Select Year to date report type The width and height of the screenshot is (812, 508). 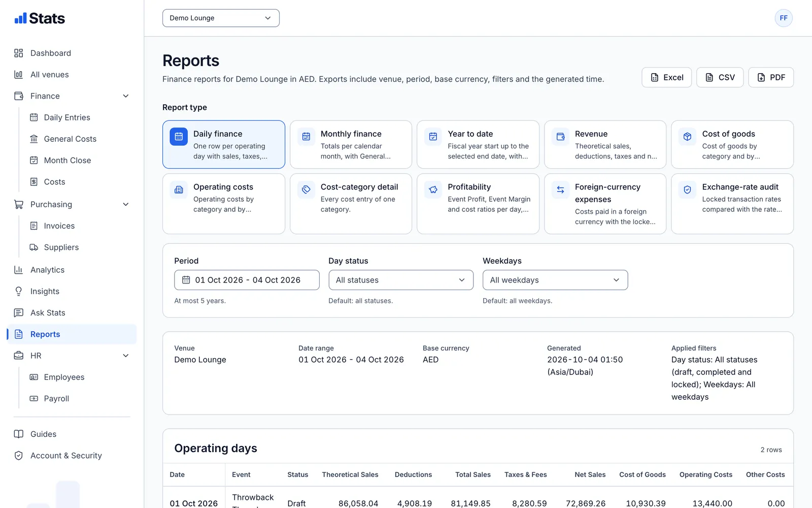(478, 144)
